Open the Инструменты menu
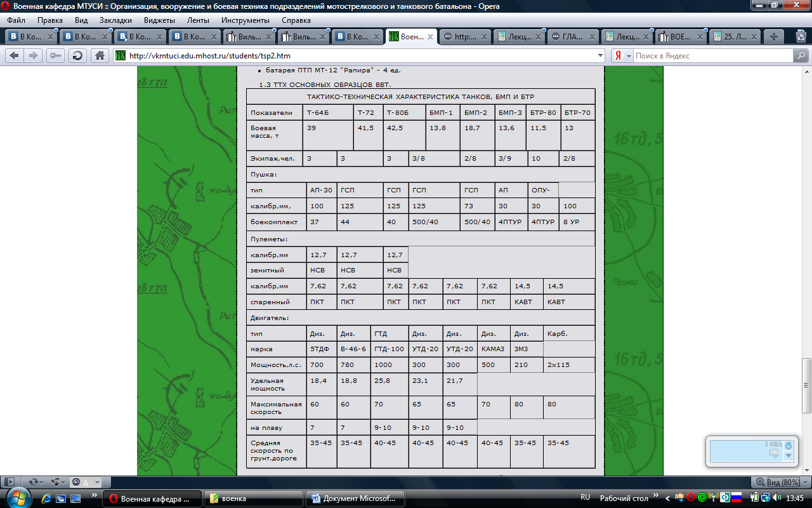The image size is (812, 508). (x=246, y=20)
